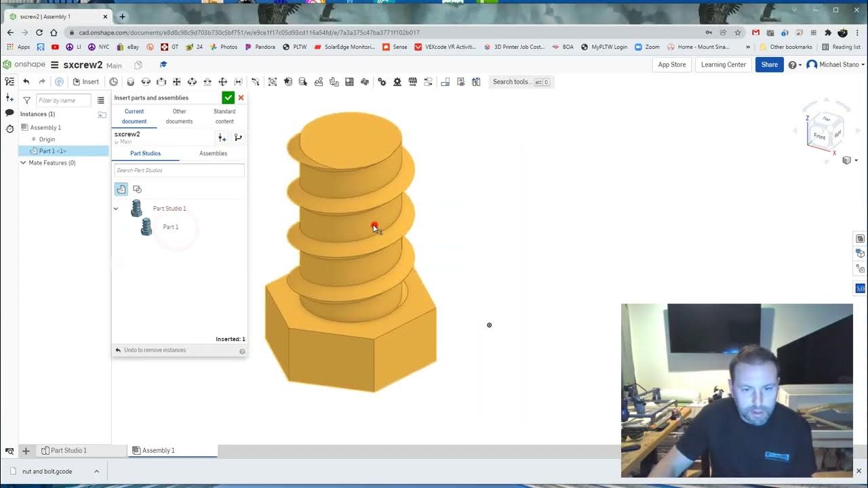Select the Ball mate tool

tap(222, 81)
